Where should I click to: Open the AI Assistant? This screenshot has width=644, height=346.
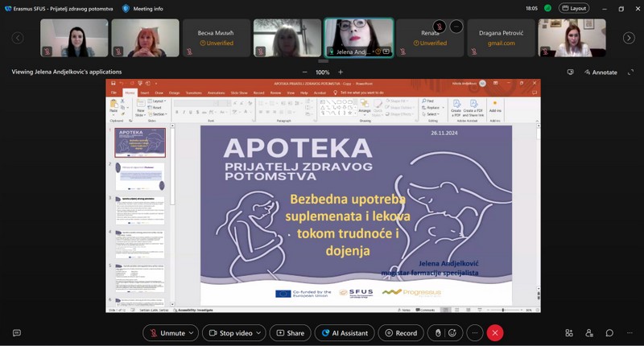point(345,333)
